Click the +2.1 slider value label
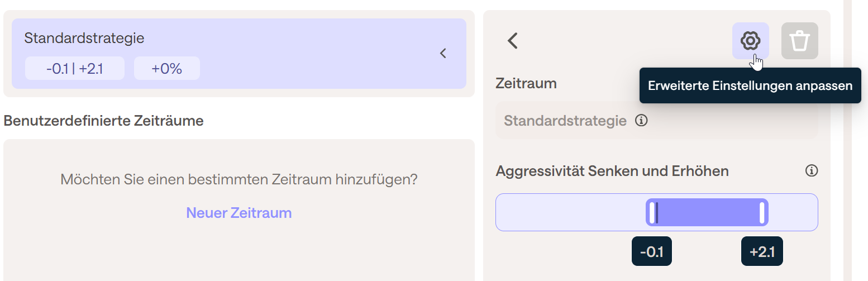The width and height of the screenshot is (868, 281). [x=762, y=251]
